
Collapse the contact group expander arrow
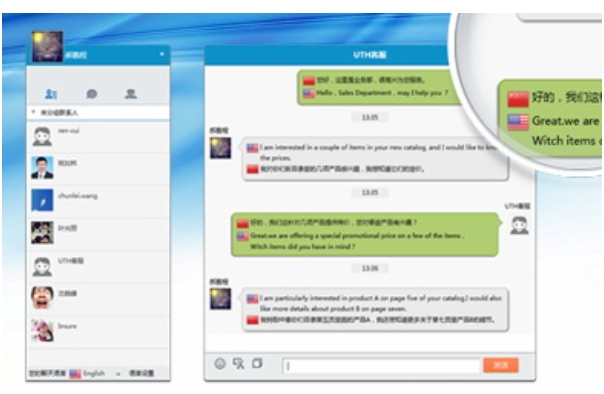[34, 112]
